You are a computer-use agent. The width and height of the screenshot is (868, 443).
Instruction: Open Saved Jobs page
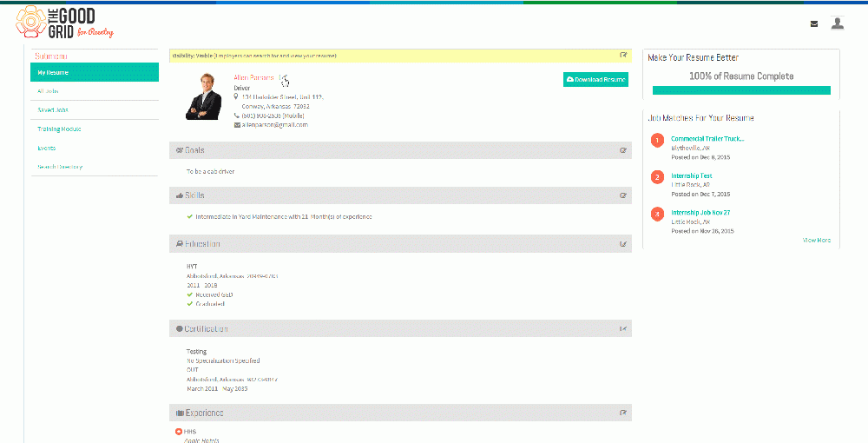53,110
